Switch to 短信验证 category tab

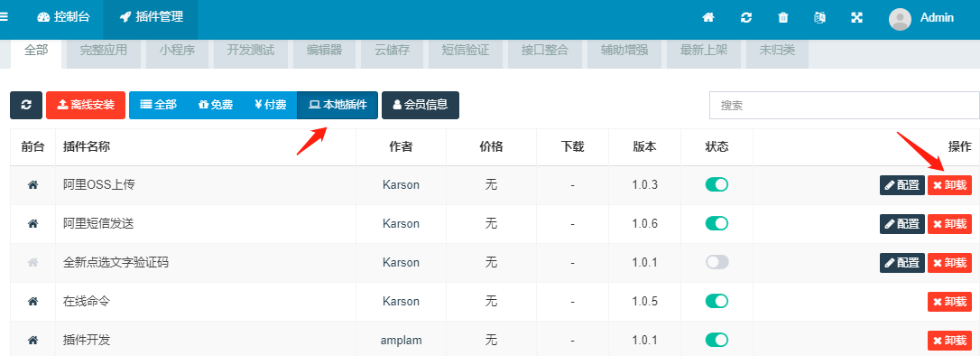click(465, 52)
